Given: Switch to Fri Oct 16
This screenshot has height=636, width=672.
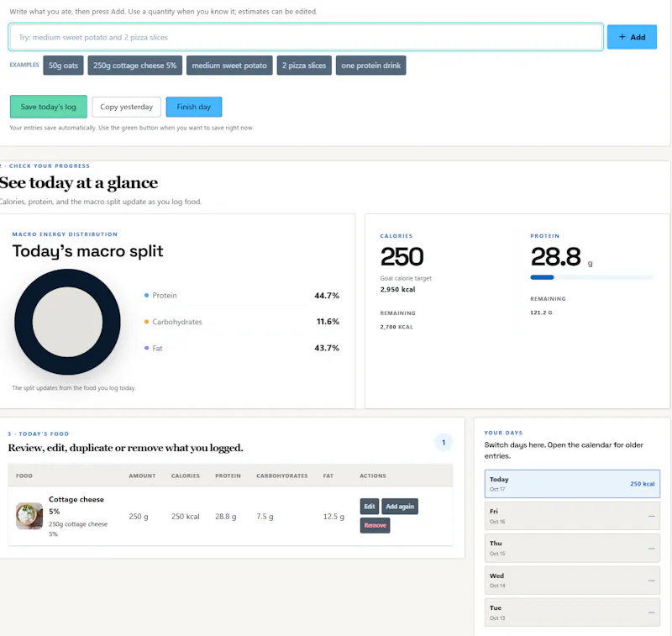Looking at the screenshot, I should (x=572, y=516).
